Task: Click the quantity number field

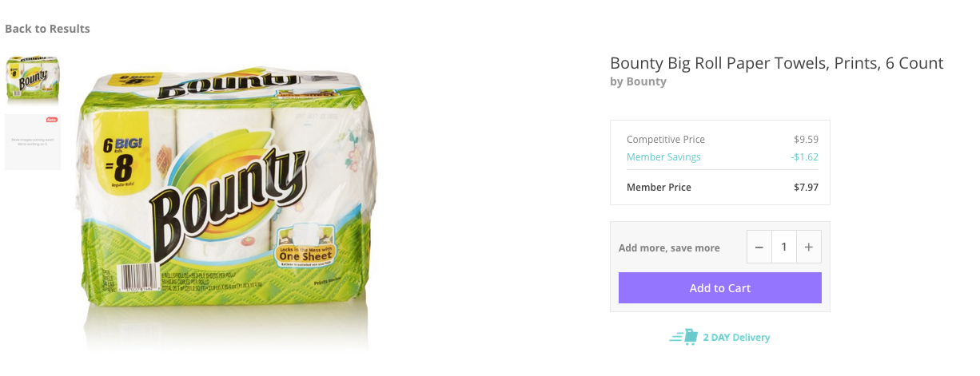Action: (x=784, y=247)
